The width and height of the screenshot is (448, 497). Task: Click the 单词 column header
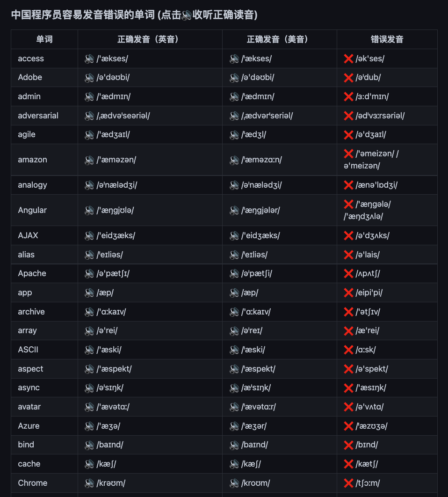point(44,39)
